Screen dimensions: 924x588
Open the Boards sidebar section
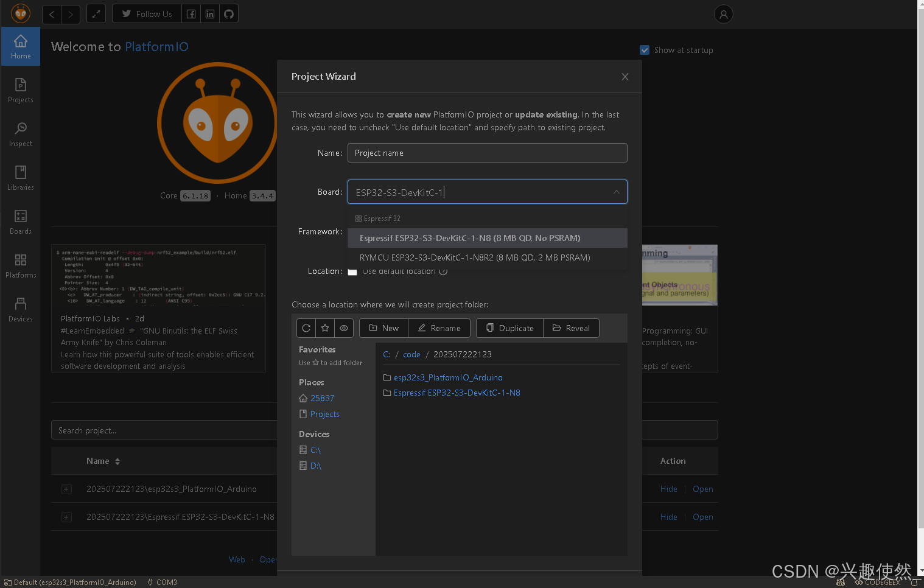(x=20, y=222)
